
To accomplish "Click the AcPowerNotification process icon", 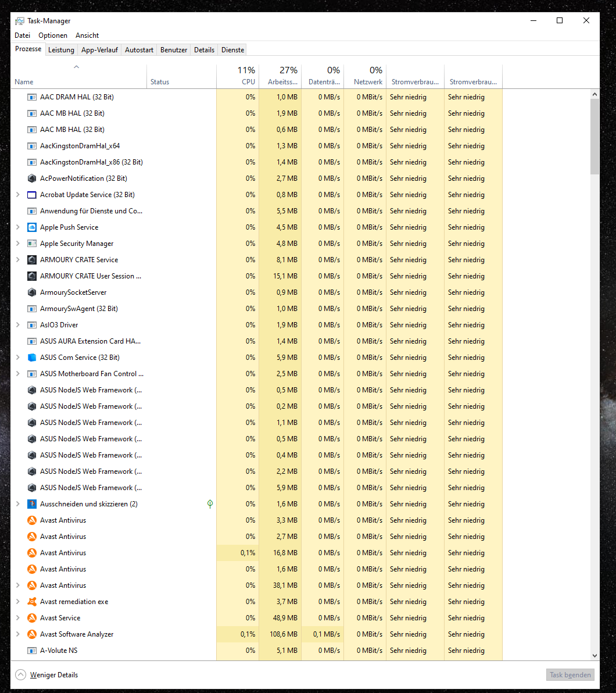I will [32, 178].
